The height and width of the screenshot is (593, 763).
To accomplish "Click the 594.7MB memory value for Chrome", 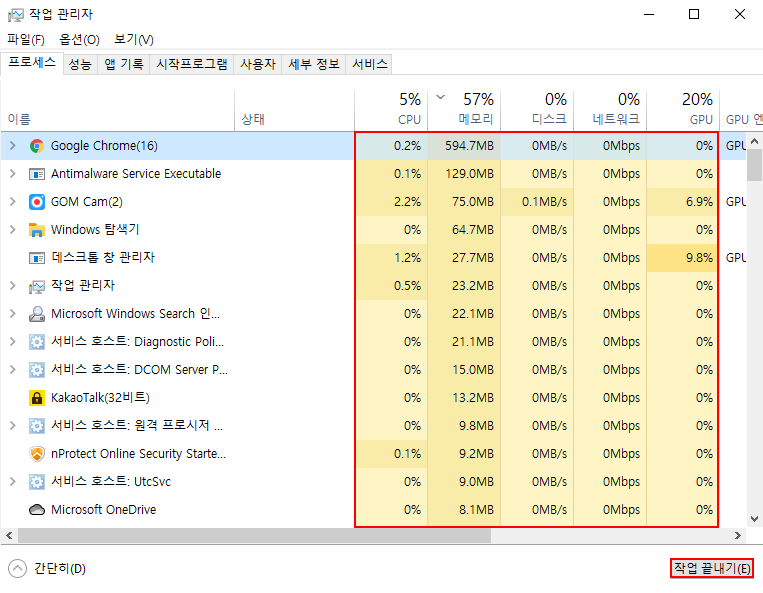I will tap(469, 146).
